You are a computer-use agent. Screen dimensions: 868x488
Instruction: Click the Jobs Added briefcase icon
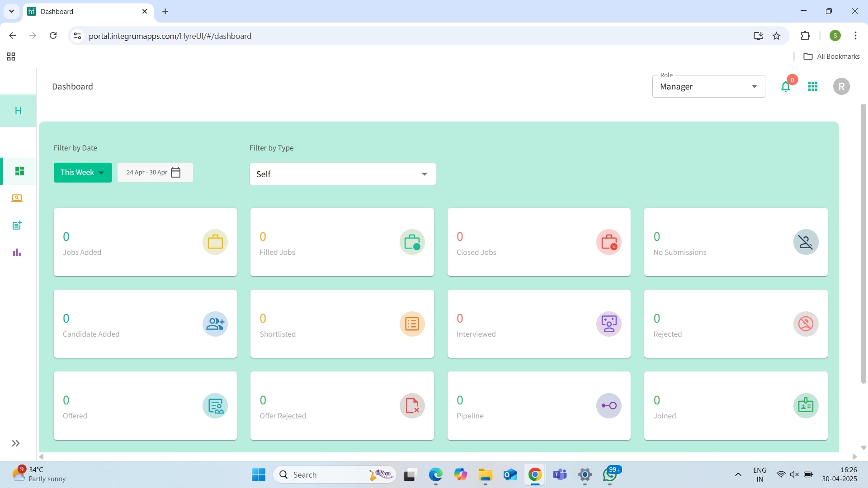(x=215, y=242)
